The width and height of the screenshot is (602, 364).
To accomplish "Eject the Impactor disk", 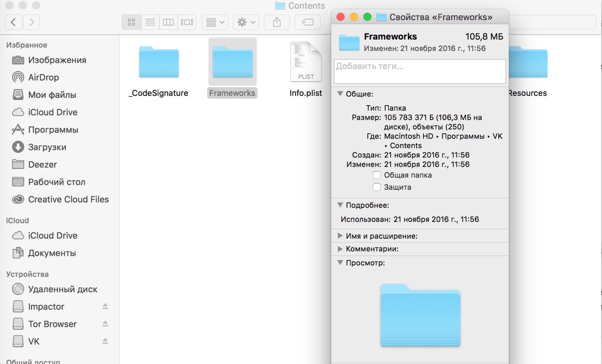I will click(105, 306).
